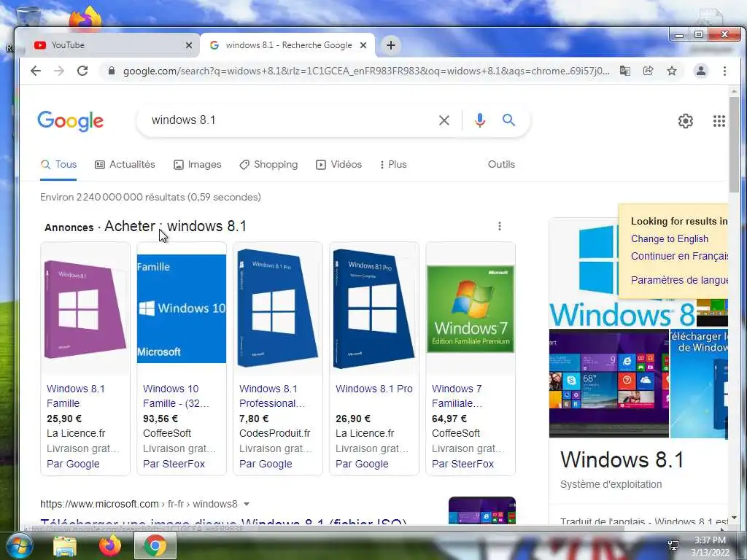Open Google settings gear

(686, 121)
